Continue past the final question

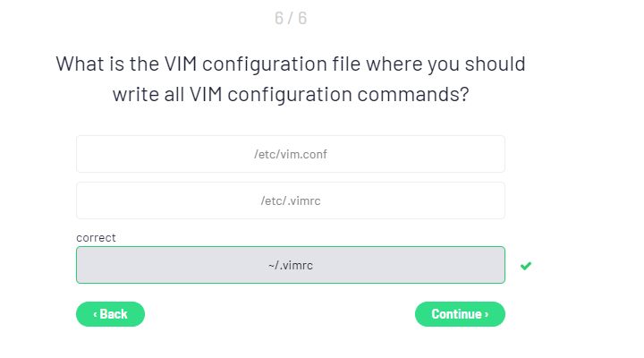point(460,314)
